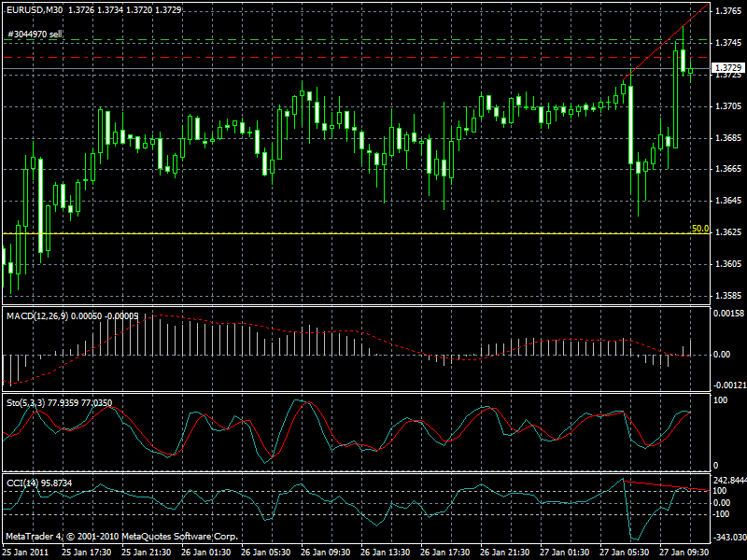Click the 25 Jan 2011 time label
The image size is (747, 560).
coord(24,552)
